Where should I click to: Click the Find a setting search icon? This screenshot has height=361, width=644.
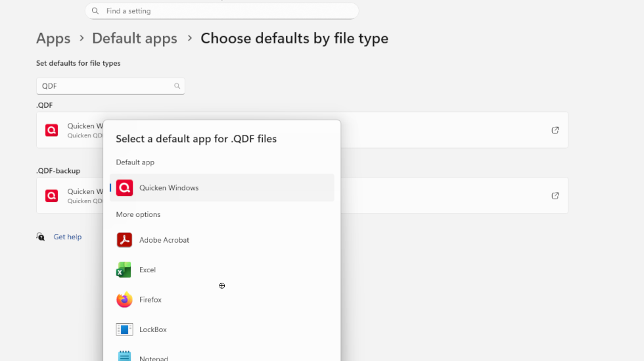tap(95, 11)
